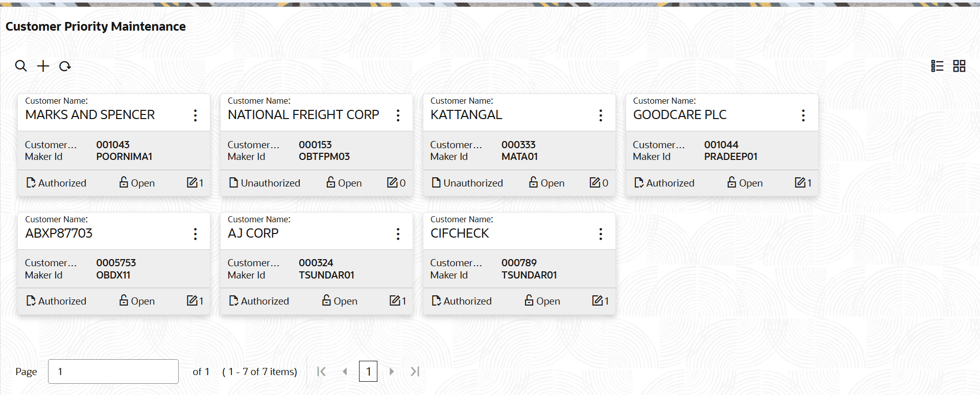The width and height of the screenshot is (980, 395).
Task: Open options menu for CIFCHECK card
Action: (x=601, y=234)
